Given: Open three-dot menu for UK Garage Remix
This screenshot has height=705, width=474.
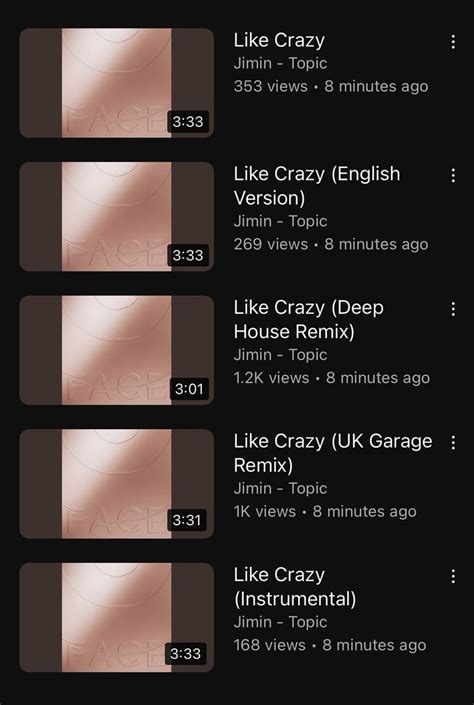Looking at the screenshot, I should coord(453,442).
